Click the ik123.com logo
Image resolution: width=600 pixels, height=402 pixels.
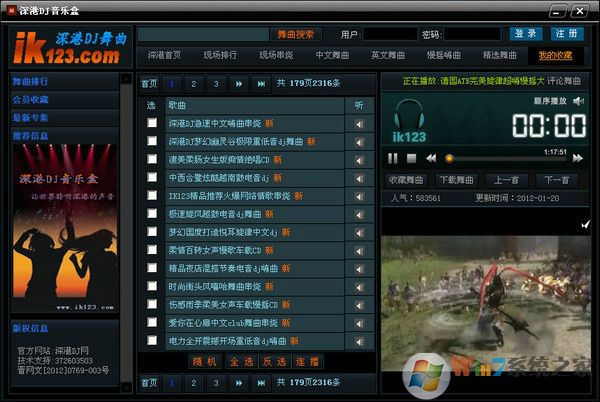[70, 47]
